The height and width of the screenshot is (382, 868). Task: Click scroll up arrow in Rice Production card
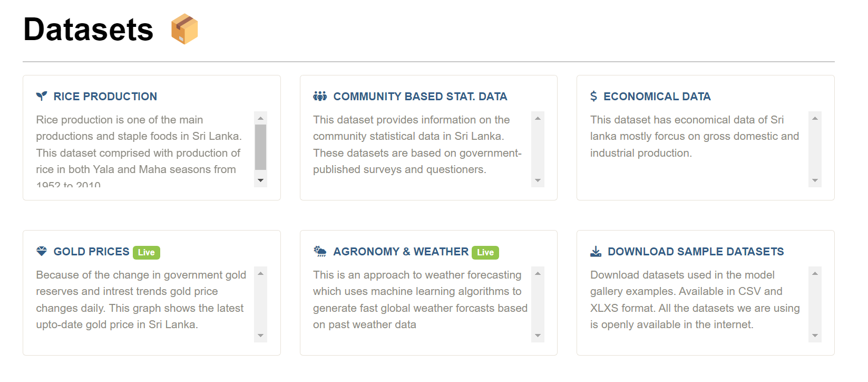pos(260,118)
